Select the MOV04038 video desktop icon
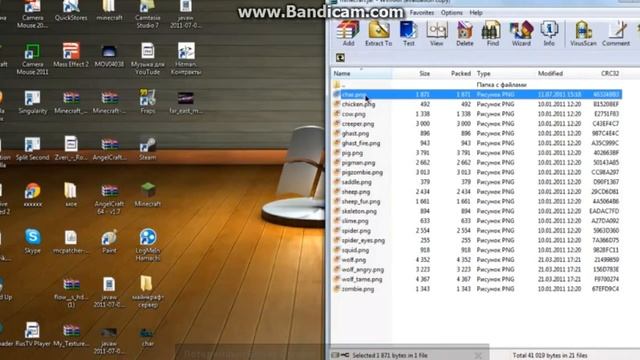This screenshot has width=640, height=360. (x=109, y=55)
